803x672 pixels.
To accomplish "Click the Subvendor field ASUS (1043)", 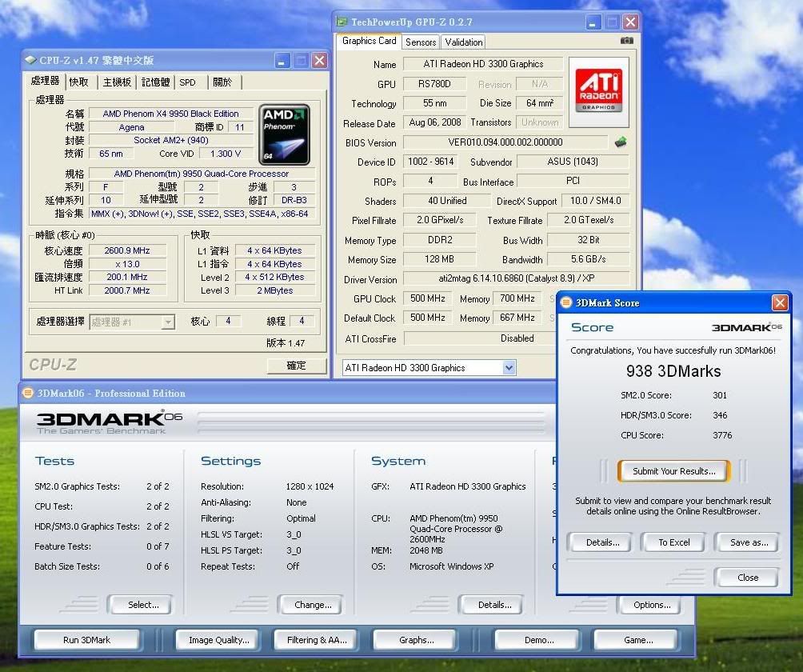I will point(573,162).
